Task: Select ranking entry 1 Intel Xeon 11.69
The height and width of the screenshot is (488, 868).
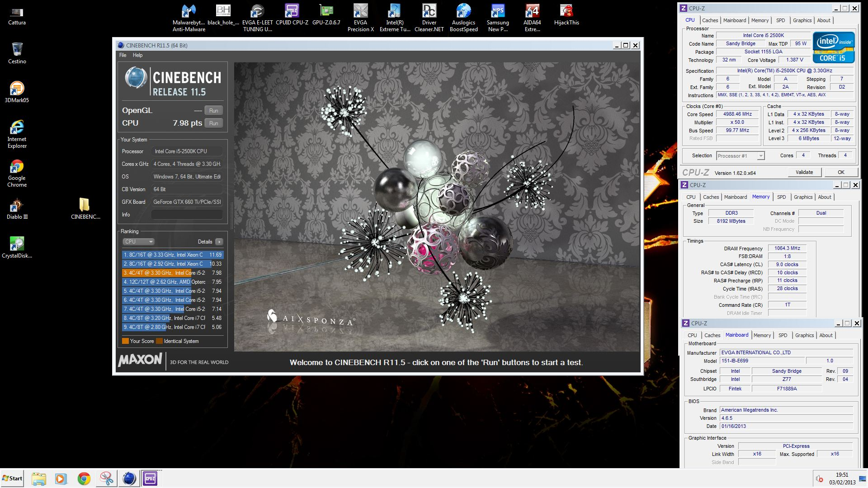Action: point(173,255)
